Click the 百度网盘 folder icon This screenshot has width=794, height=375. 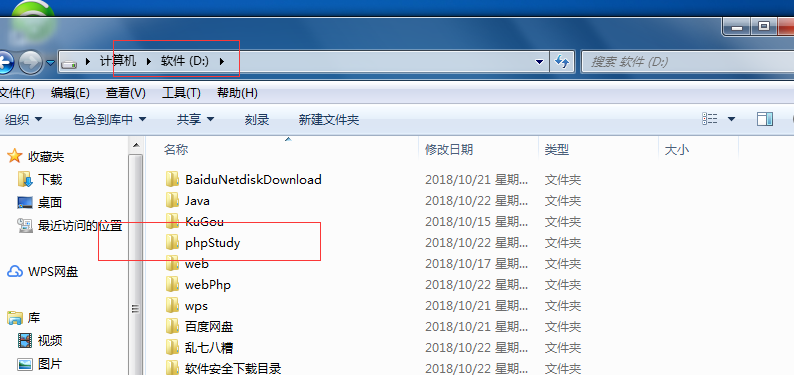[172, 327]
